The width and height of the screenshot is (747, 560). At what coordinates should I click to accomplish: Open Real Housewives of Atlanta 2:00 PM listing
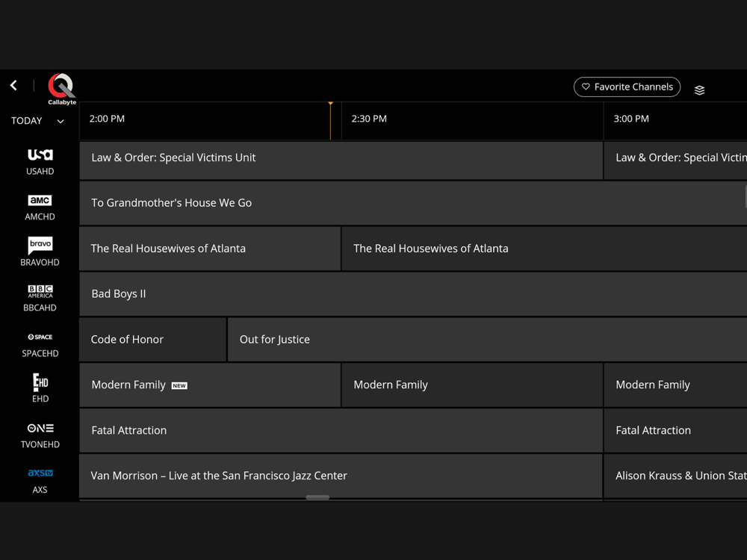pyautogui.click(x=210, y=249)
